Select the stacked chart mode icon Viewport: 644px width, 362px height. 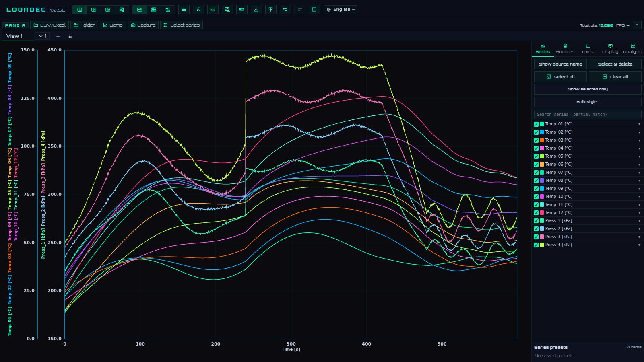[x=154, y=10]
